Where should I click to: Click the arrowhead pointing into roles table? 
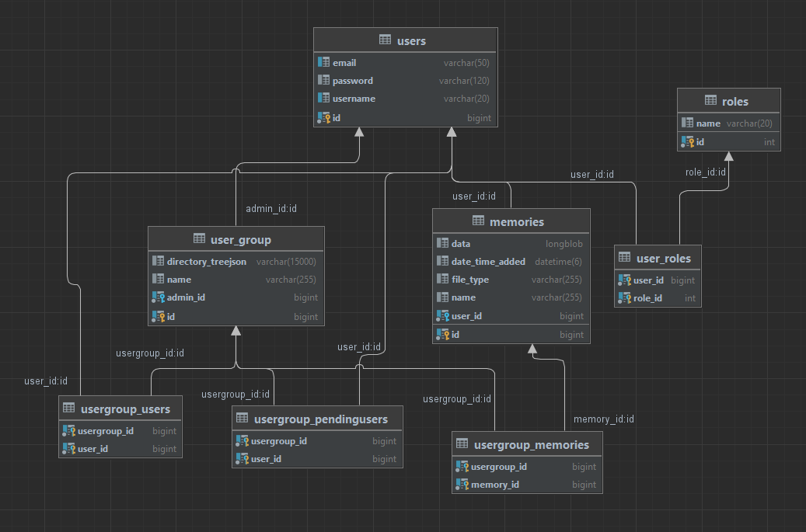tap(728, 156)
